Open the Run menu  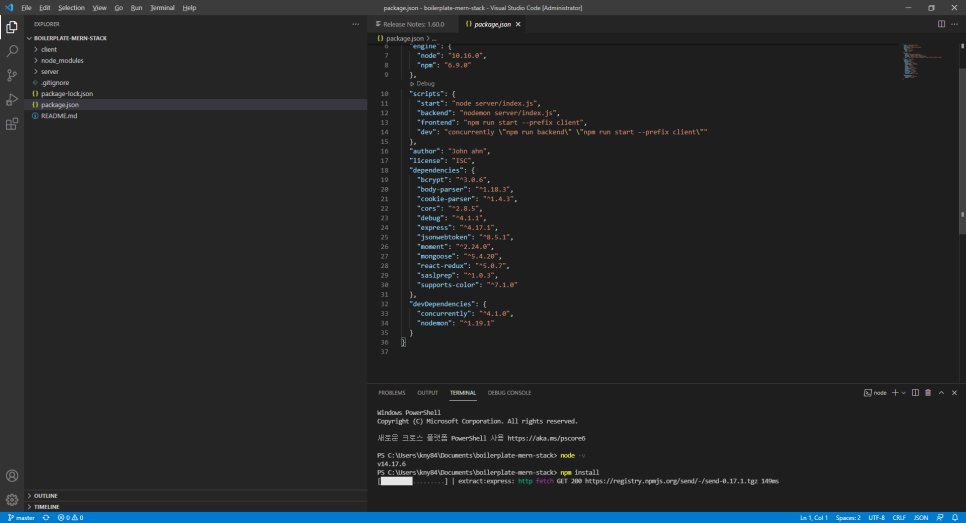tap(136, 8)
